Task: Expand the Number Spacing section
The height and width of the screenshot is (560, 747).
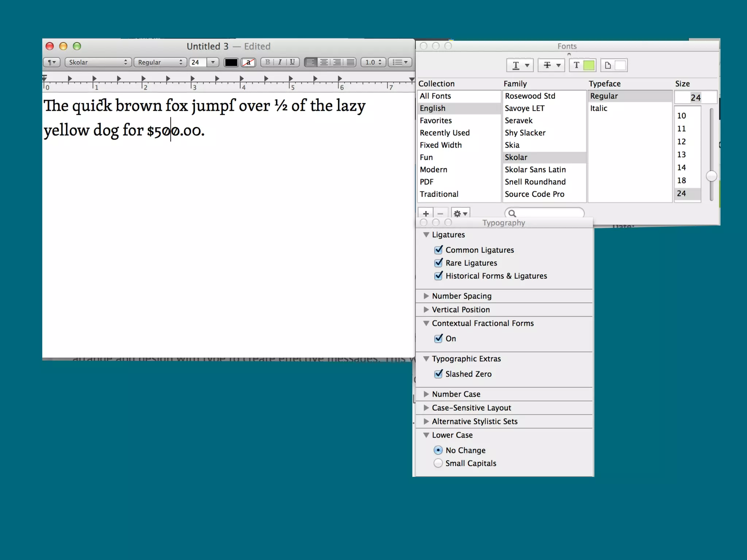Action: point(426,296)
